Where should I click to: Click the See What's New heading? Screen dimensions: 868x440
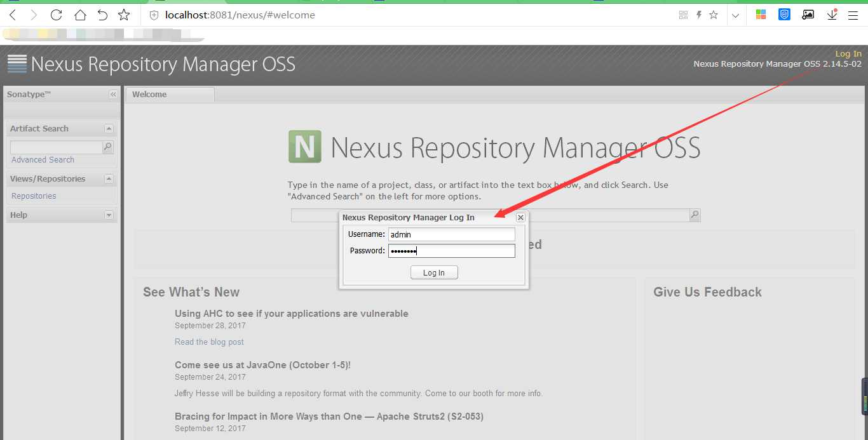(x=191, y=292)
